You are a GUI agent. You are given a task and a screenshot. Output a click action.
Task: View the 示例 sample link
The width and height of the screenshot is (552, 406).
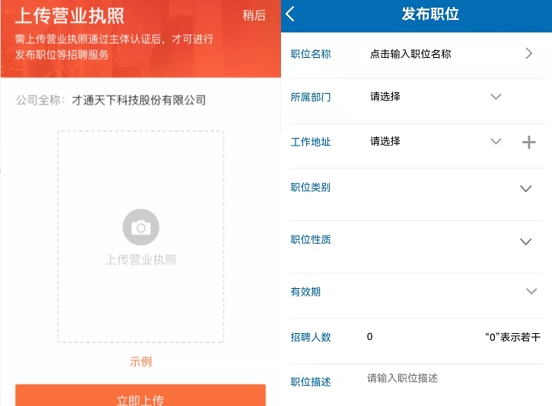pyautogui.click(x=141, y=361)
